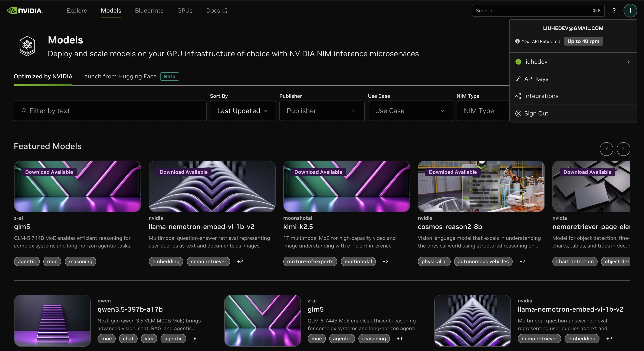Advance featured models with next arrow
The image size is (644, 351).
pyautogui.click(x=623, y=149)
